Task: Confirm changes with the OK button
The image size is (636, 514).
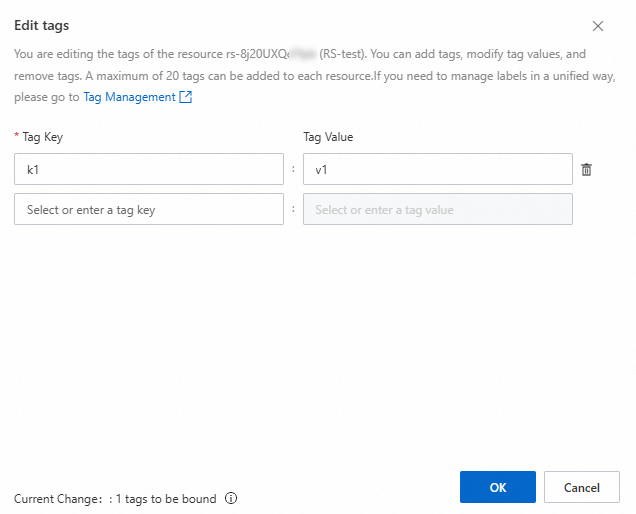Action: pyautogui.click(x=497, y=487)
